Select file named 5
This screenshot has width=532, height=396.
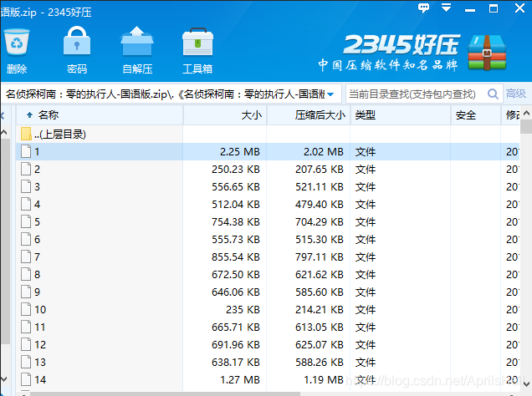(x=37, y=222)
